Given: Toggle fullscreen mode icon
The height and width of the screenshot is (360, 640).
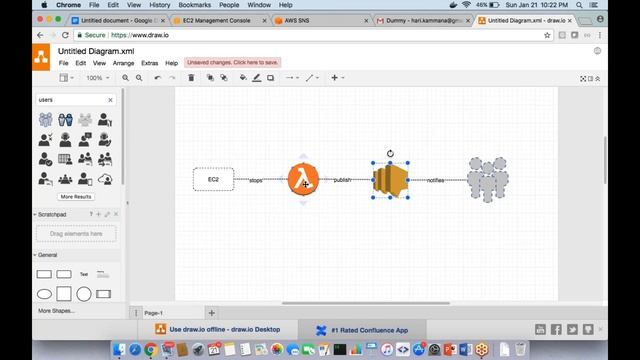Looking at the screenshot, I should pyautogui.click(x=583, y=79).
